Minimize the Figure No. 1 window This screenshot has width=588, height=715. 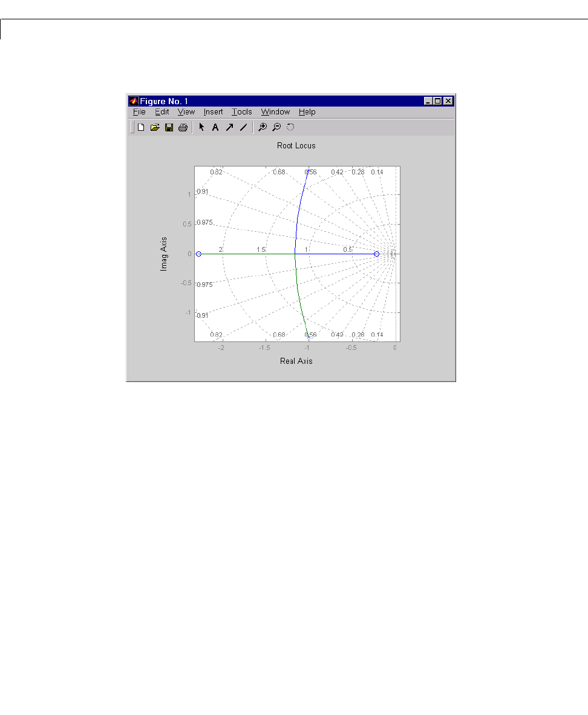click(428, 101)
